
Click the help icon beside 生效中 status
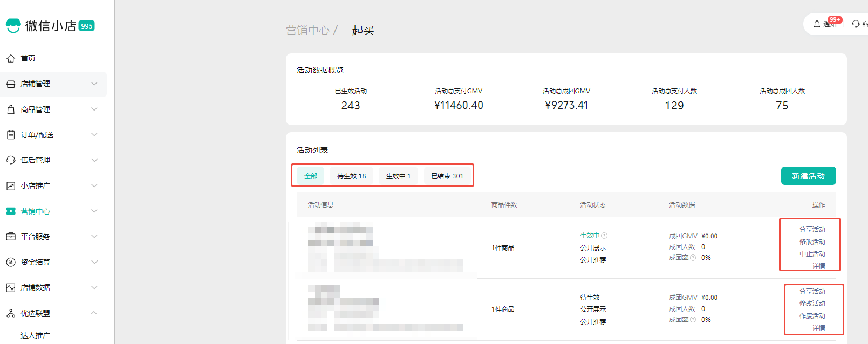604,236
